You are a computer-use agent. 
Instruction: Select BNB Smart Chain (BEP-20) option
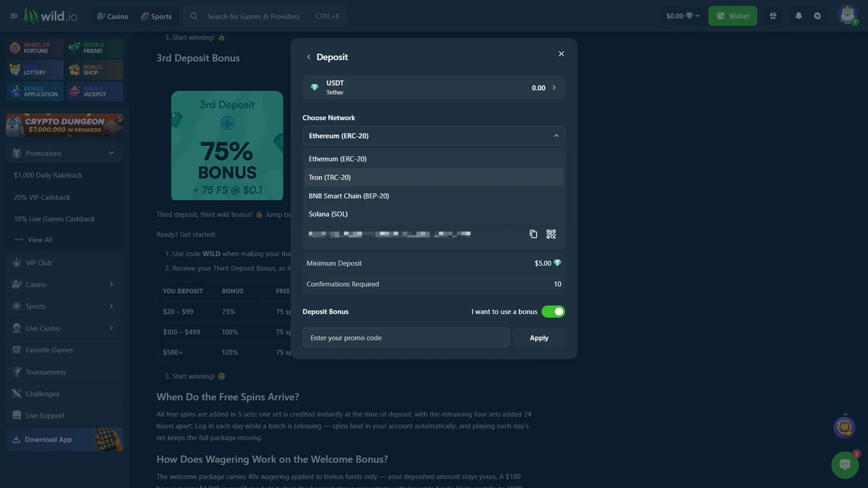pyautogui.click(x=434, y=196)
